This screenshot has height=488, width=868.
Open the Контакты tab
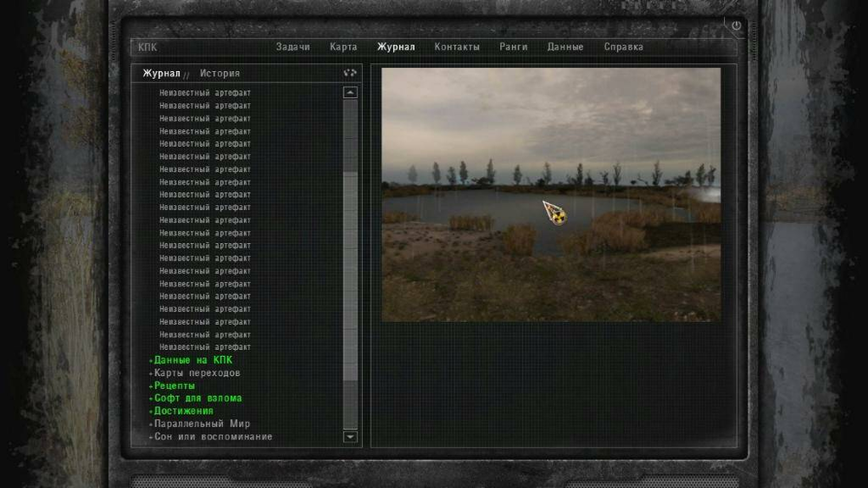click(x=457, y=47)
